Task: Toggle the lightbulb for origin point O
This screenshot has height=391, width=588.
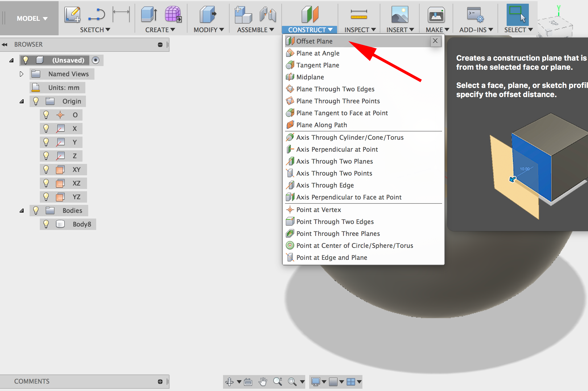Action: (46, 115)
